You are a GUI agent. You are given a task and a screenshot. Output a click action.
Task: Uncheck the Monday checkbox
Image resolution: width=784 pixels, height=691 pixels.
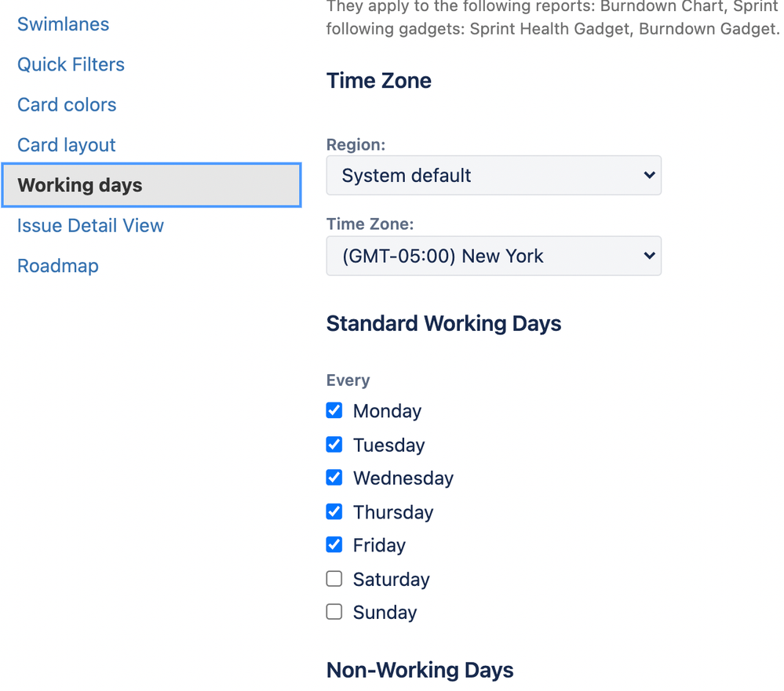pyautogui.click(x=334, y=411)
